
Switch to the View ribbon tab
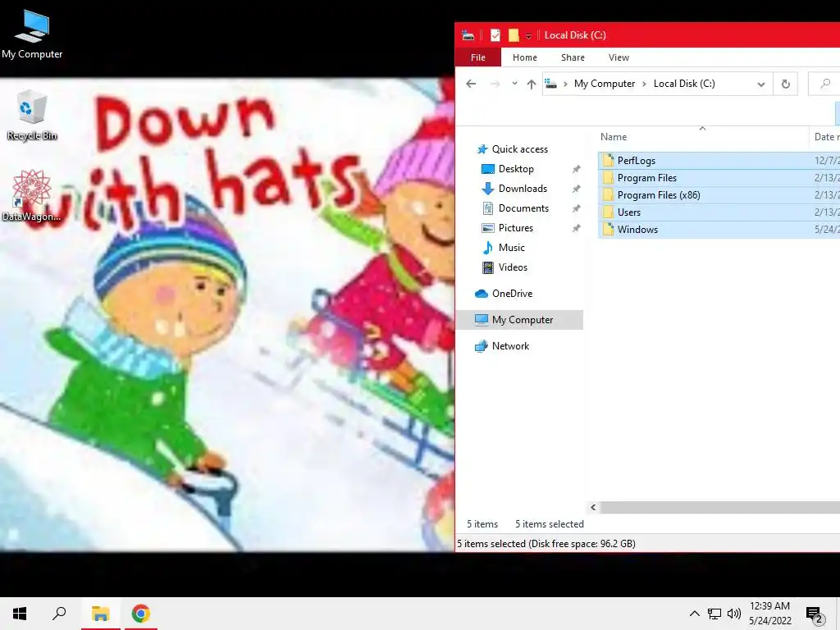tap(619, 57)
